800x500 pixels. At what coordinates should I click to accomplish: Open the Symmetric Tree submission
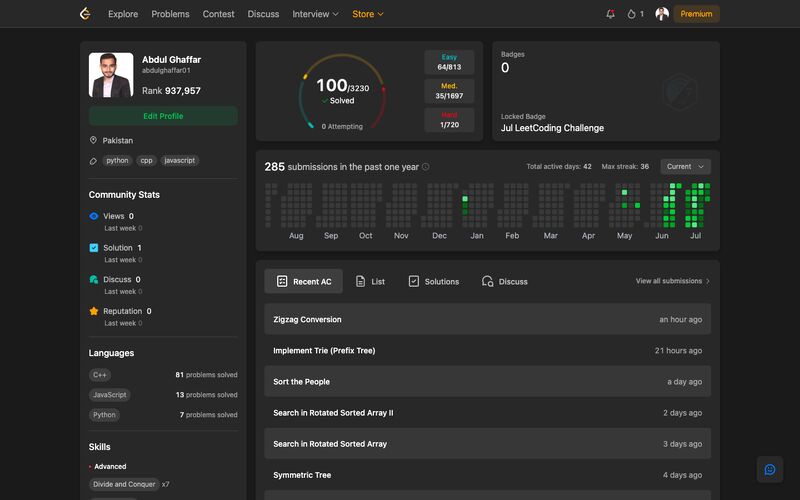(487, 475)
